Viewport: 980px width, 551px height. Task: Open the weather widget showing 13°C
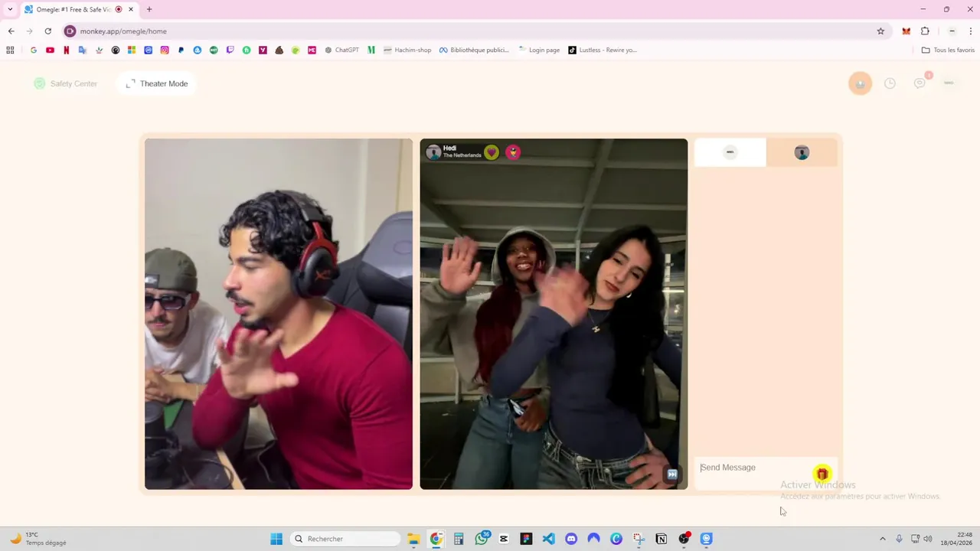pos(38,539)
